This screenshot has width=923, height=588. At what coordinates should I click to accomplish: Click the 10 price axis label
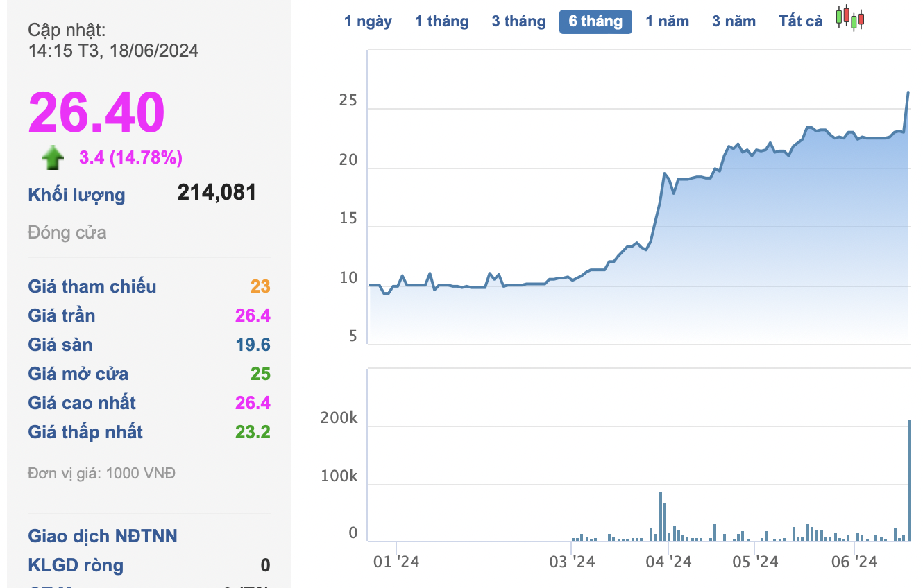[x=348, y=277]
